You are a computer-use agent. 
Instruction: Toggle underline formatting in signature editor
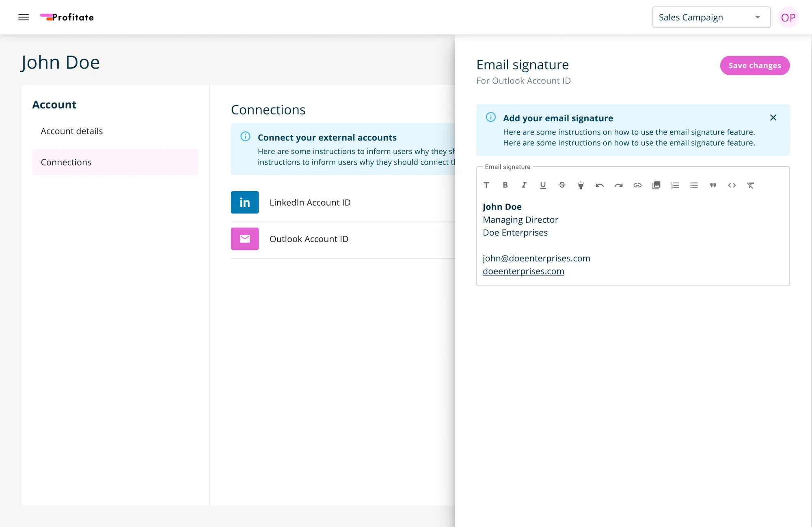pos(543,185)
